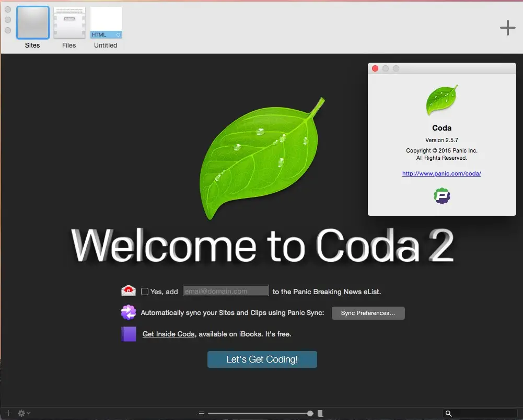Follow the Get Inside Coda link
This screenshot has width=523, height=420.
pos(168,334)
